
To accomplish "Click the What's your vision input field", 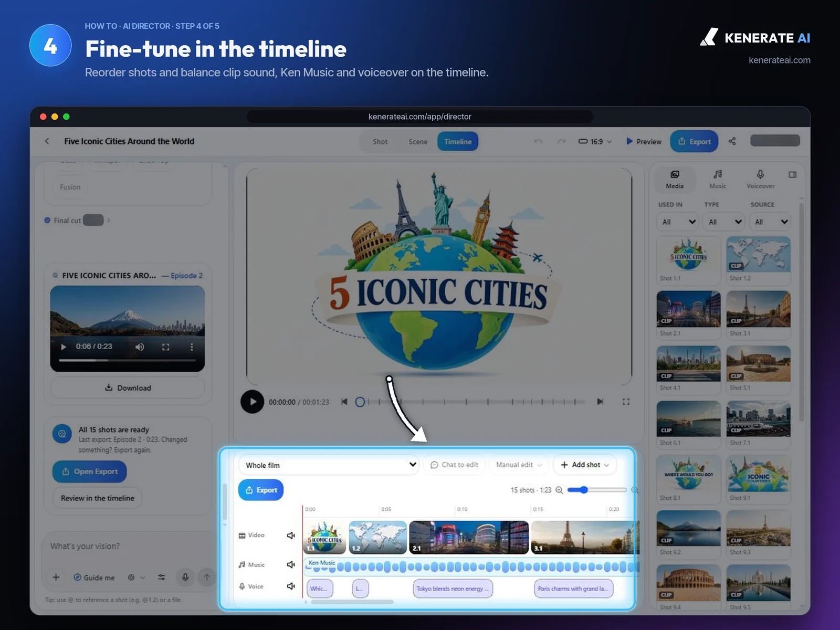I will coord(128,547).
